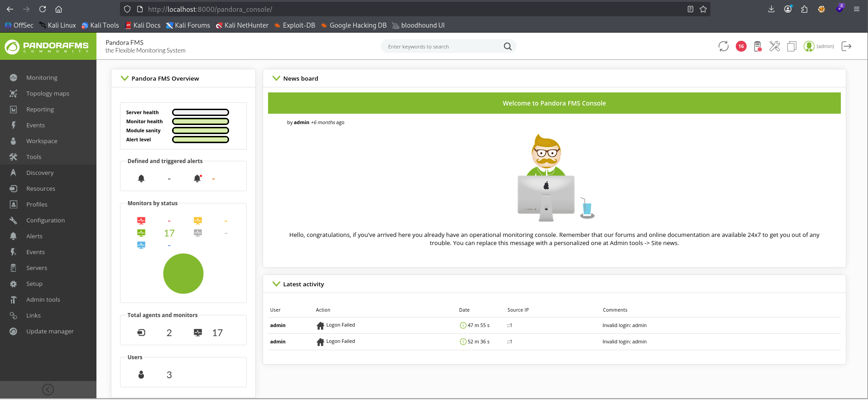This screenshot has width=868, height=400.
Task: Open the 16 notifications badge
Action: tap(741, 46)
